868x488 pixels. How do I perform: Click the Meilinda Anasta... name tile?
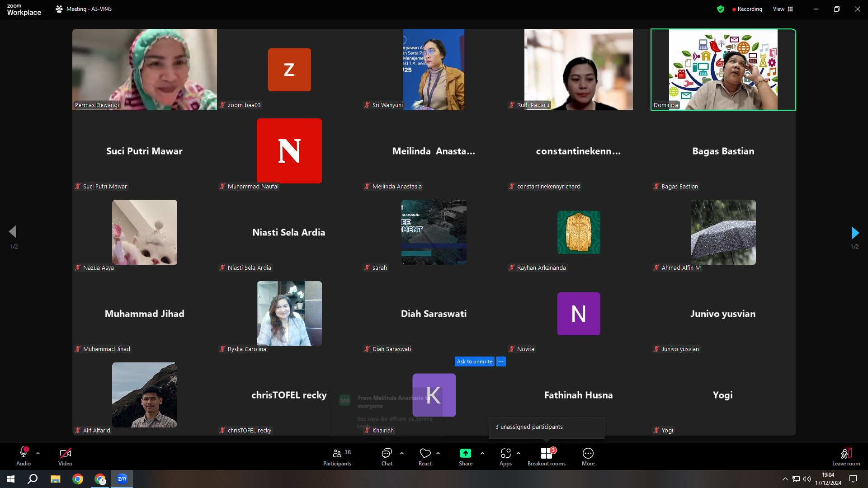(434, 151)
